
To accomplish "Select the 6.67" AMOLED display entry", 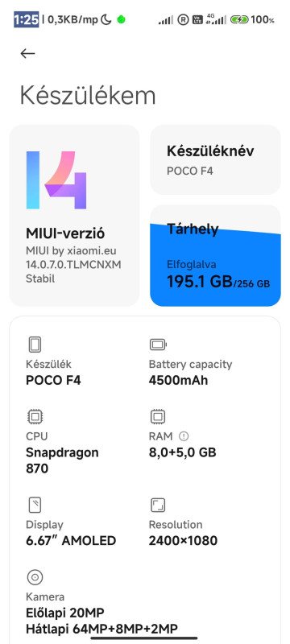I will click(71, 541).
